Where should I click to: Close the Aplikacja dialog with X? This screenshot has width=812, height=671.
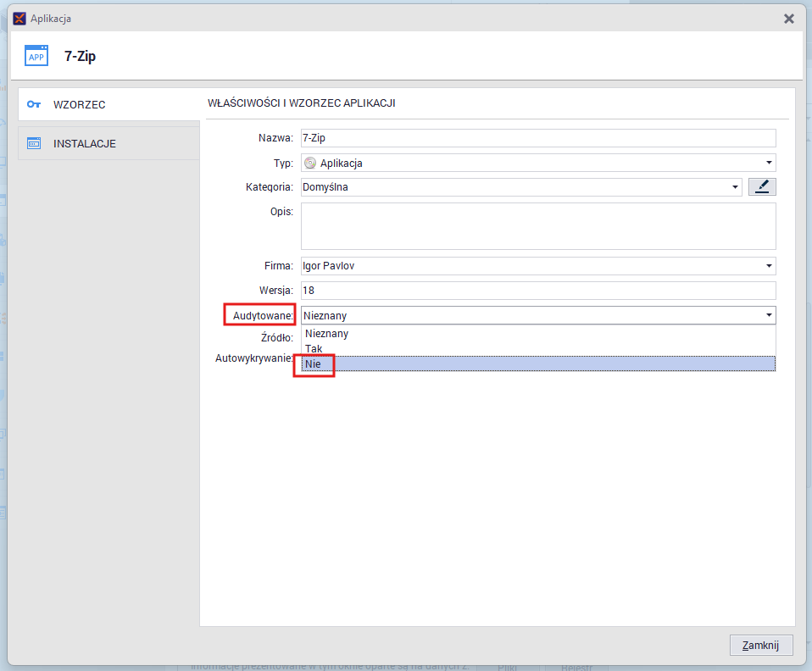point(788,18)
